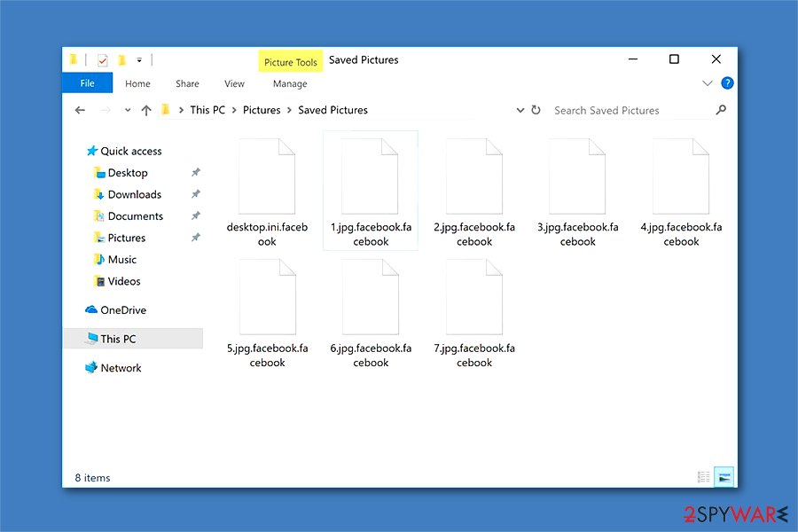
Task: Click the desktop.ini.facebook file name label
Action: tap(267, 234)
